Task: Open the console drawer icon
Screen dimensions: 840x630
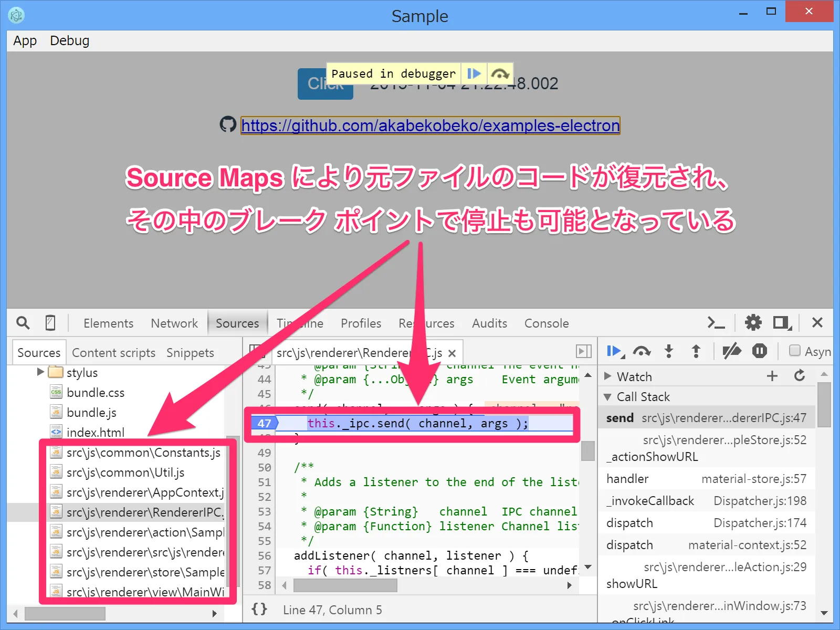Action: click(717, 322)
